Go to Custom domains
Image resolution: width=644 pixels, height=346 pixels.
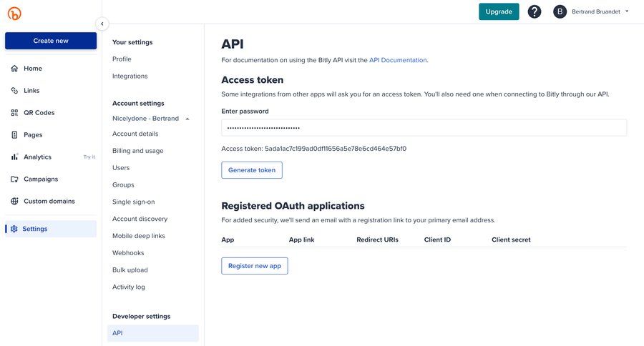point(51,201)
